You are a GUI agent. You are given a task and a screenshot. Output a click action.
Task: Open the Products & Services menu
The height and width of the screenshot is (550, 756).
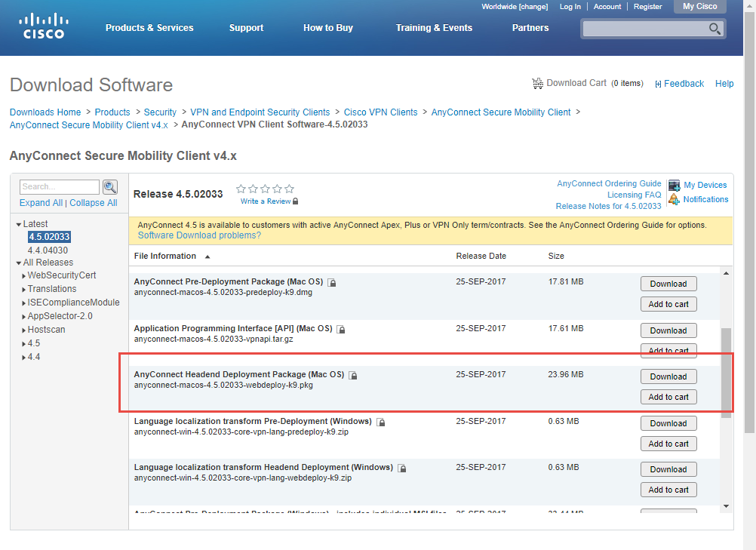(149, 28)
